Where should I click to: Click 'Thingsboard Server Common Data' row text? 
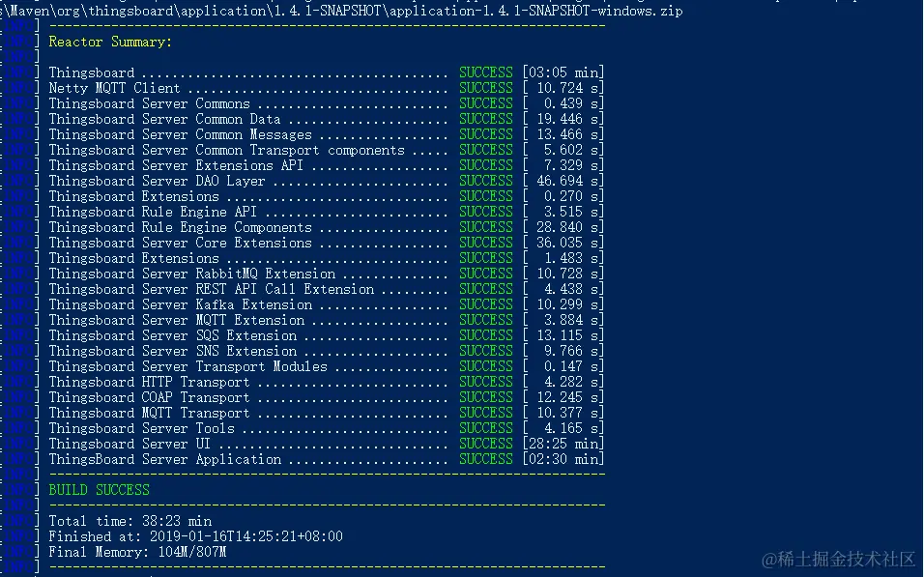pyautogui.click(x=164, y=119)
